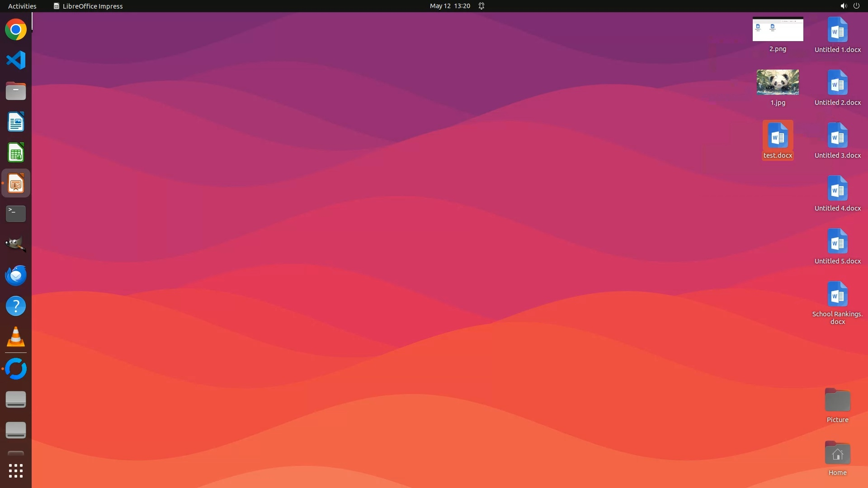
Task: Open the Terminal dock icon
Action: click(x=16, y=214)
